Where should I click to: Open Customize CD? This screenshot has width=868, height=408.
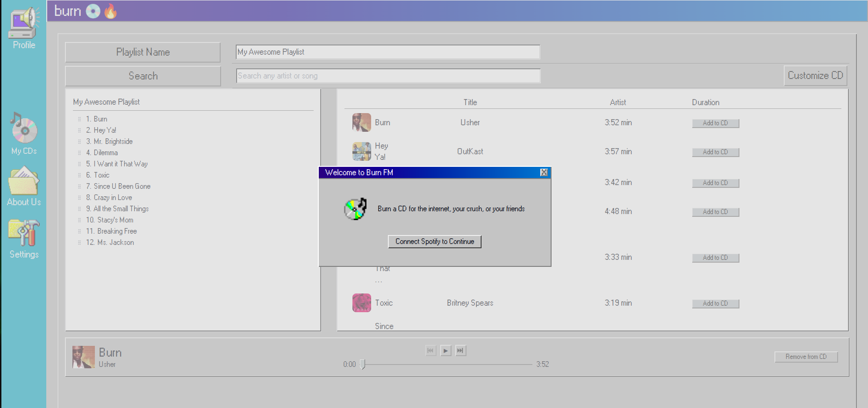(815, 76)
